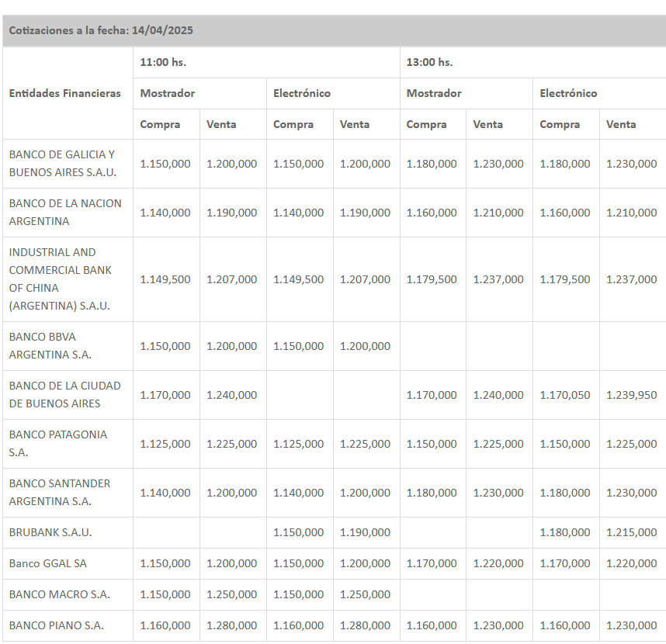Click Galicia 13:00 Electrónico Compra 1.180,000
The height and width of the screenshot is (644, 666).
565,164
